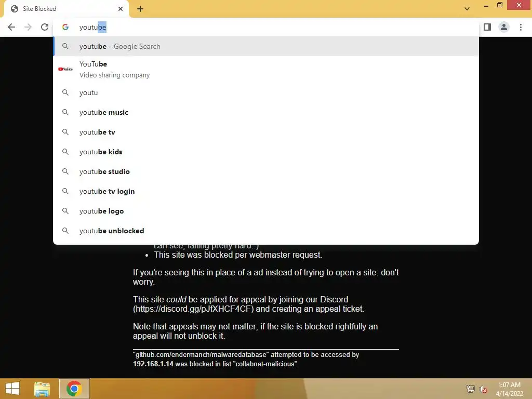Click the Chrome taskbar icon
Viewport: 532px width, 399px height.
pyautogui.click(x=74, y=389)
